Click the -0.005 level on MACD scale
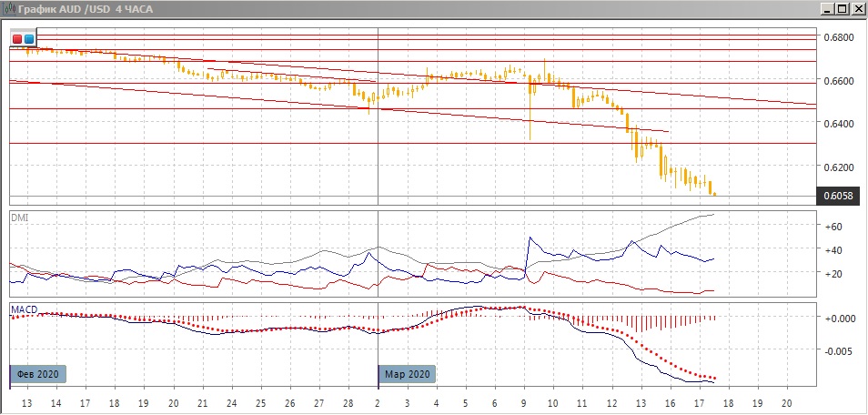Viewport: 868px width, 415px height. [x=838, y=350]
